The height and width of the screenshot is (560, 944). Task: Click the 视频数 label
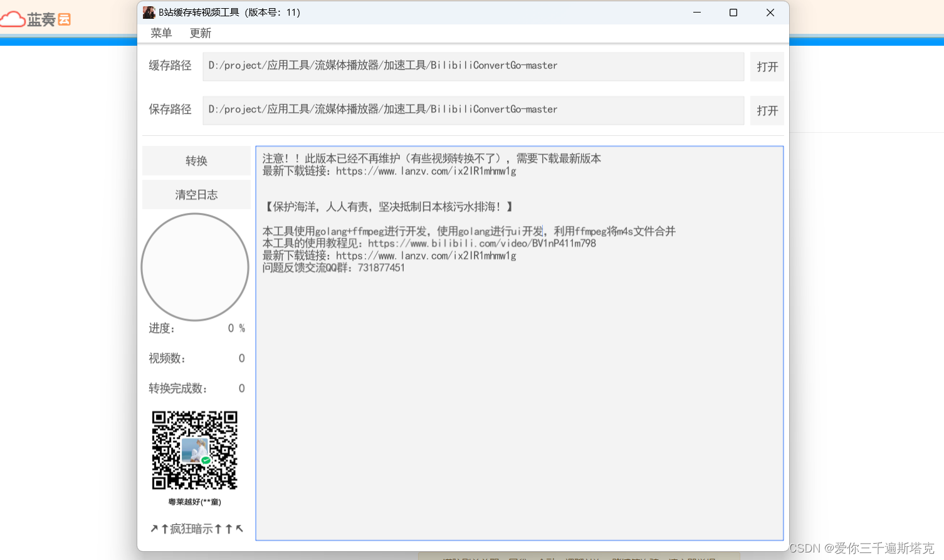(x=167, y=358)
